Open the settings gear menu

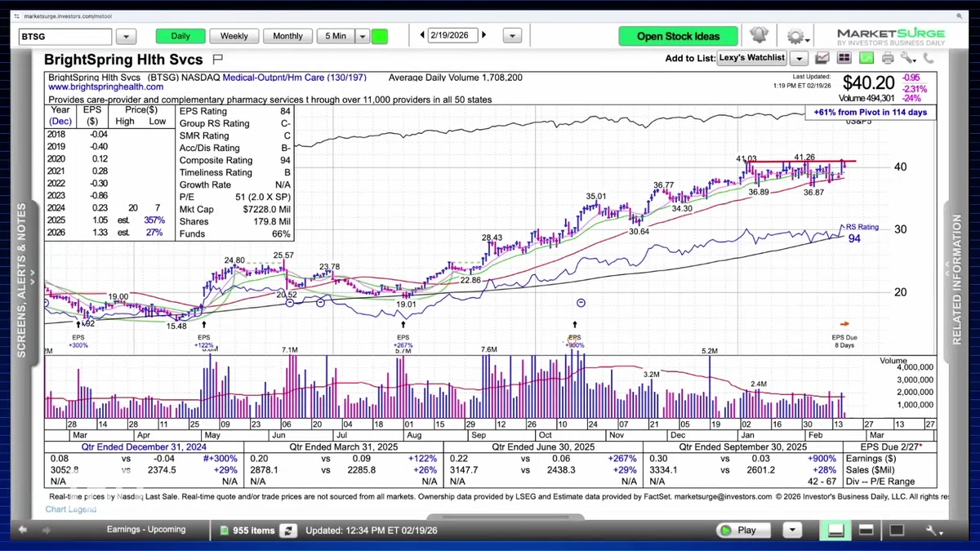[795, 37]
